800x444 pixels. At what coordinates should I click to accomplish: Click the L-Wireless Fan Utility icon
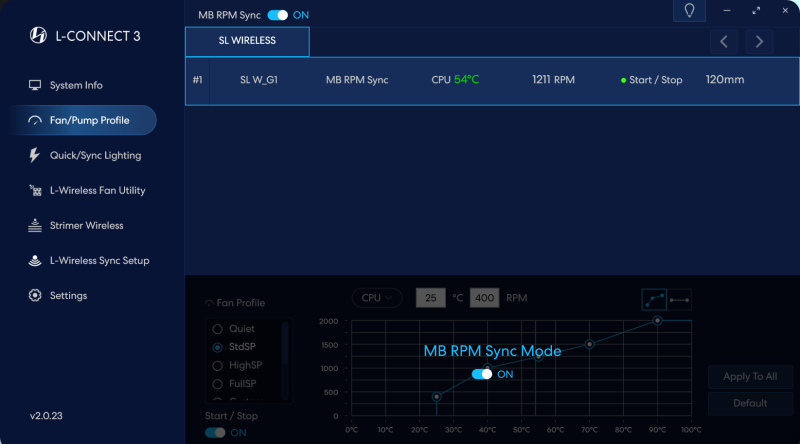[35, 190]
